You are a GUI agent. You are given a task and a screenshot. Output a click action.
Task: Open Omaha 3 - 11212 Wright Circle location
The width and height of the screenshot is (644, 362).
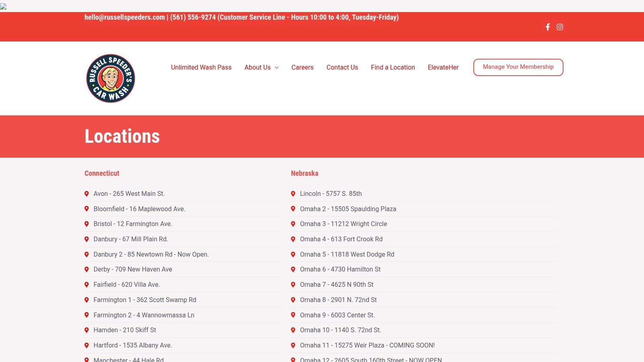click(343, 224)
